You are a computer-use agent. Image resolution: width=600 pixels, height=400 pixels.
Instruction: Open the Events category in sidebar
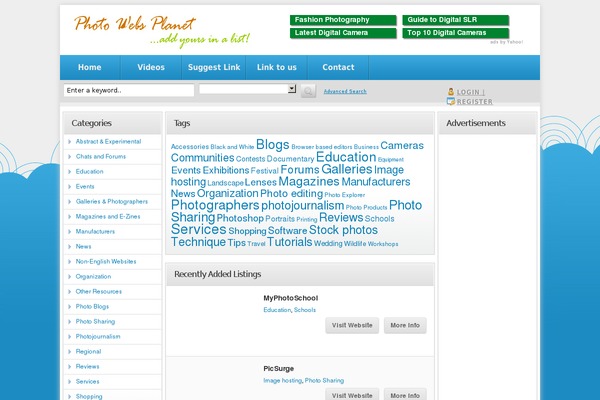[x=85, y=186]
